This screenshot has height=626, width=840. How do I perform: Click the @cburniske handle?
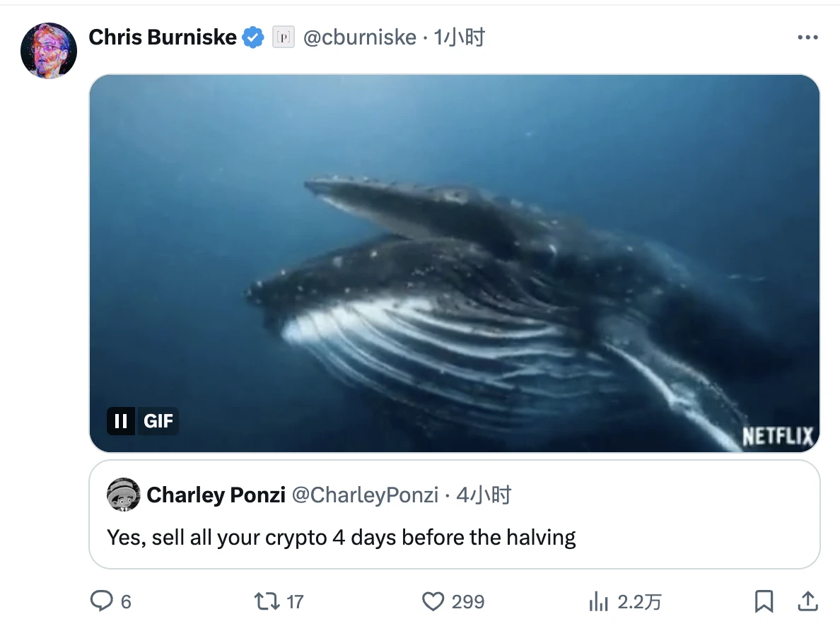coord(359,37)
